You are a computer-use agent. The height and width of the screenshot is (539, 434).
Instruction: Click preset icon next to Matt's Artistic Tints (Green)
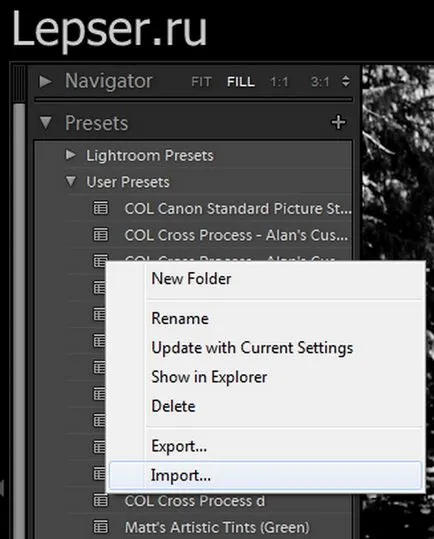[x=101, y=527]
